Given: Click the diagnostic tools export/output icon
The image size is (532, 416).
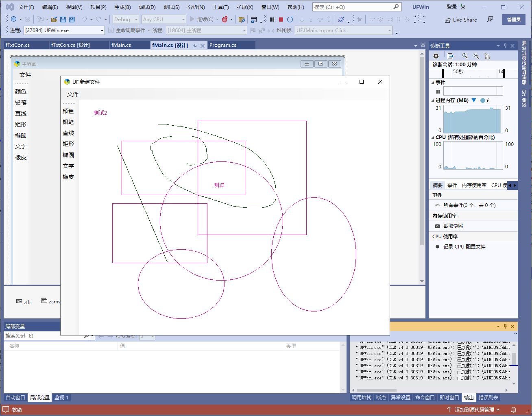Looking at the screenshot, I should point(451,56).
